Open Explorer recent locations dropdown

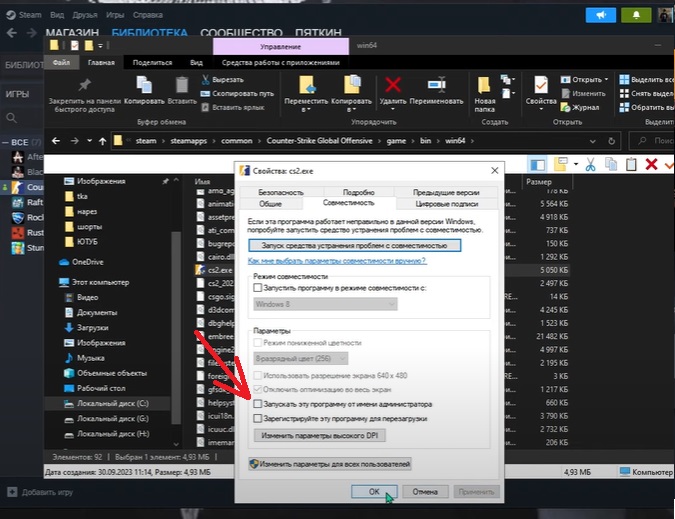pyautogui.click(x=89, y=141)
